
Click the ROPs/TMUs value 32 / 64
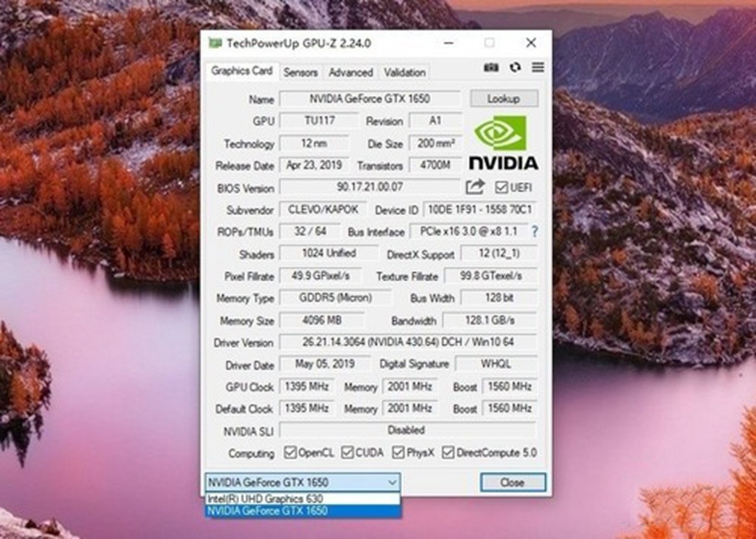[x=310, y=232]
